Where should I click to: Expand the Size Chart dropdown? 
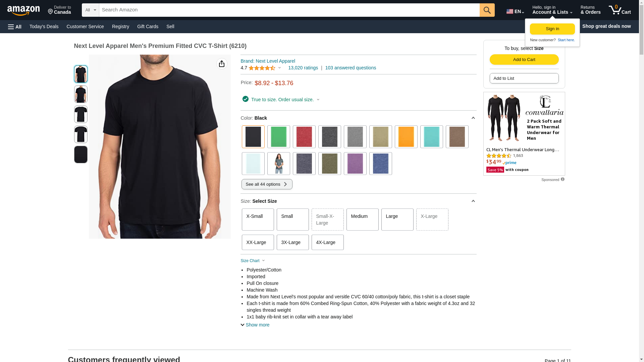(x=253, y=261)
